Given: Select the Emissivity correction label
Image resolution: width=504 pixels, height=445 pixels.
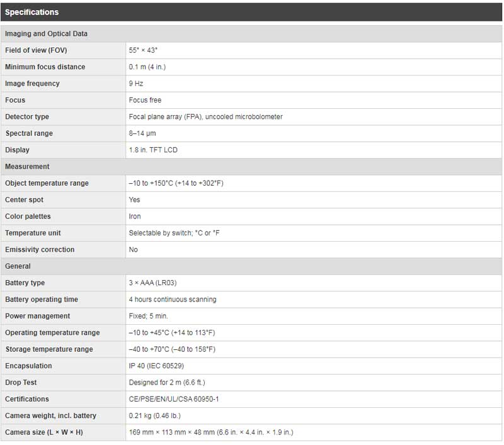Looking at the screenshot, I should [40, 250].
